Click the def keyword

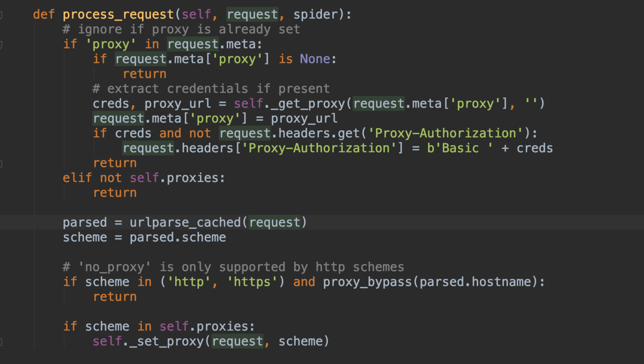click(x=44, y=15)
